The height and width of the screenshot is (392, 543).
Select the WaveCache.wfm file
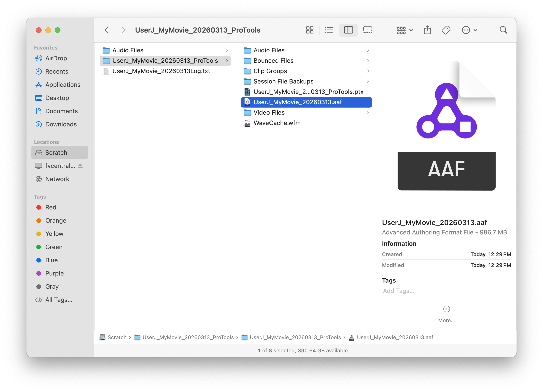coord(277,123)
